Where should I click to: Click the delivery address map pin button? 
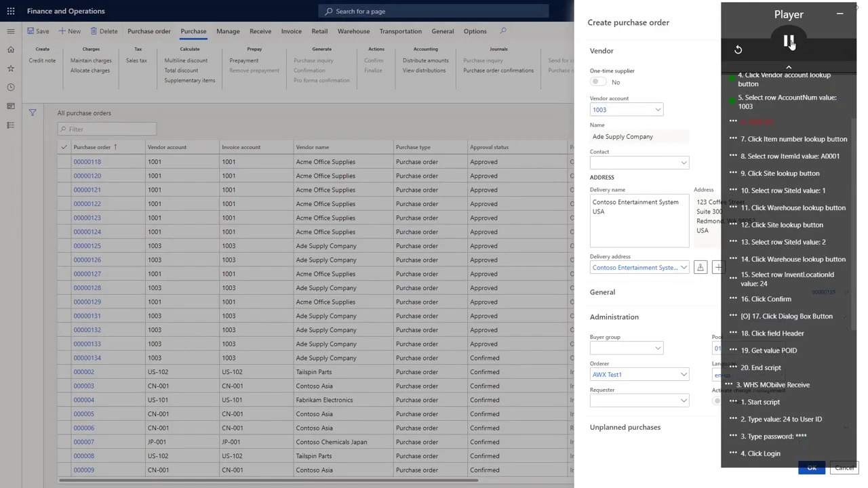click(x=701, y=268)
